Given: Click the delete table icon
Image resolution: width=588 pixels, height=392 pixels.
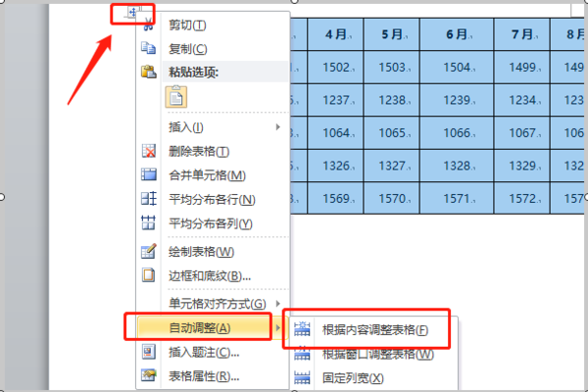Looking at the screenshot, I should pos(149,151).
